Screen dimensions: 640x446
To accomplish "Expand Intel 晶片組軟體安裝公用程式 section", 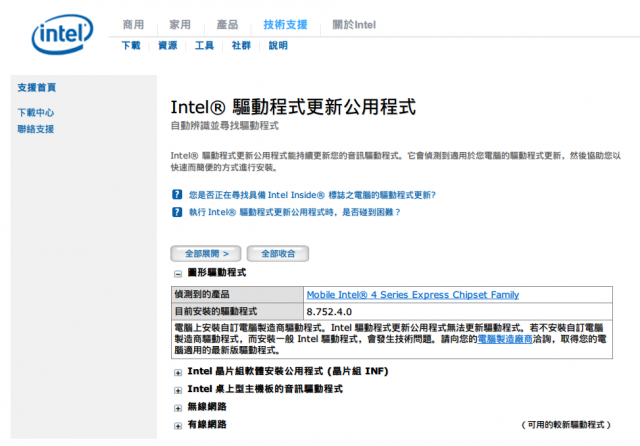I will [178, 373].
